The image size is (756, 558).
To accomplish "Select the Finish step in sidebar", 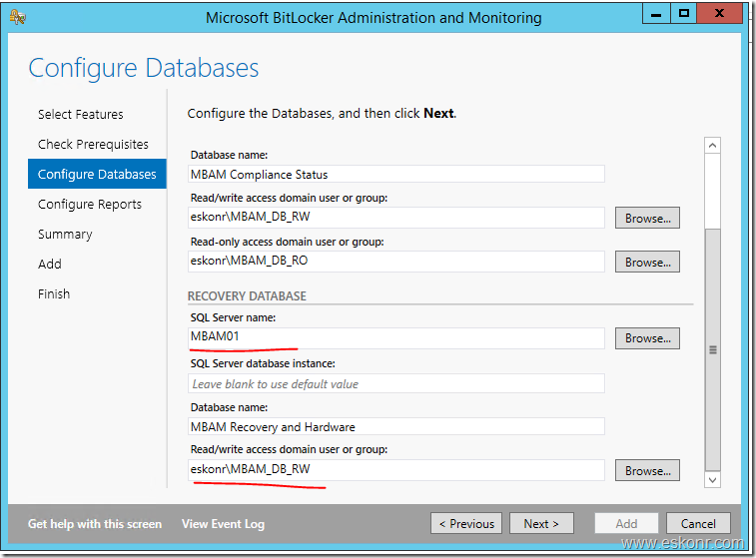I will 54,293.
